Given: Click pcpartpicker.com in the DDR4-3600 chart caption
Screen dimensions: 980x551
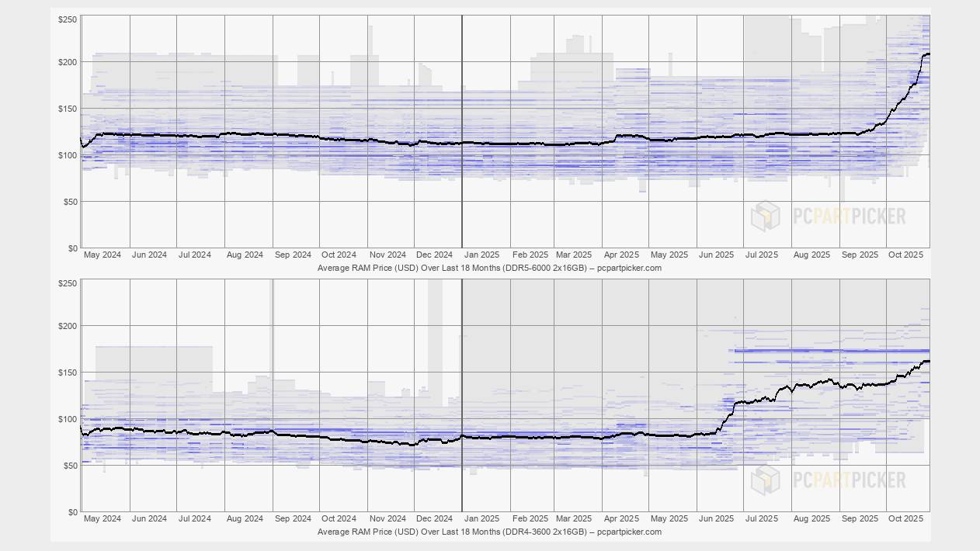Looking at the screenshot, I should (631, 532).
